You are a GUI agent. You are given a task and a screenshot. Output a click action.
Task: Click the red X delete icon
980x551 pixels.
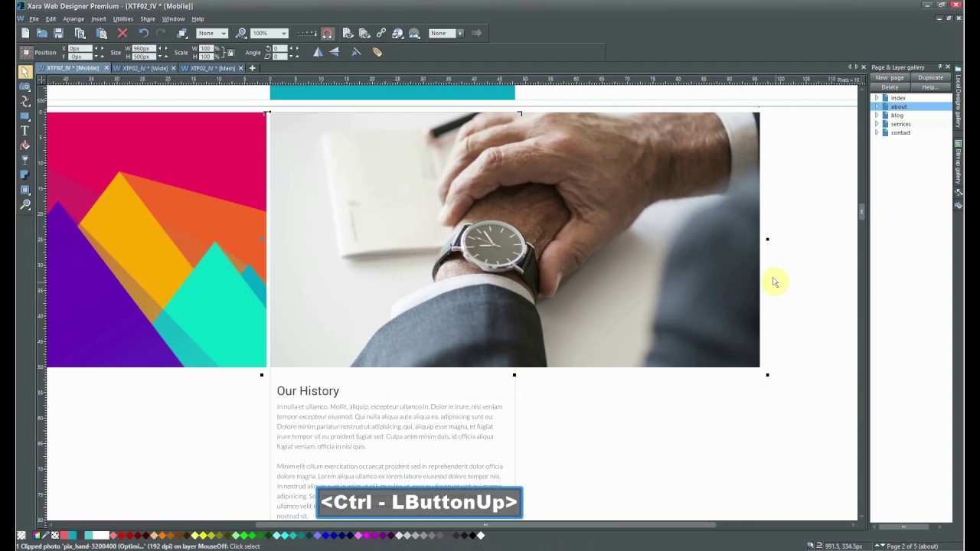tap(122, 34)
